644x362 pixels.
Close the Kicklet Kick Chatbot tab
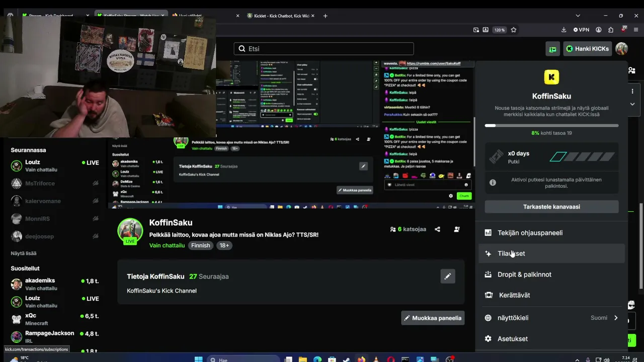click(x=313, y=16)
